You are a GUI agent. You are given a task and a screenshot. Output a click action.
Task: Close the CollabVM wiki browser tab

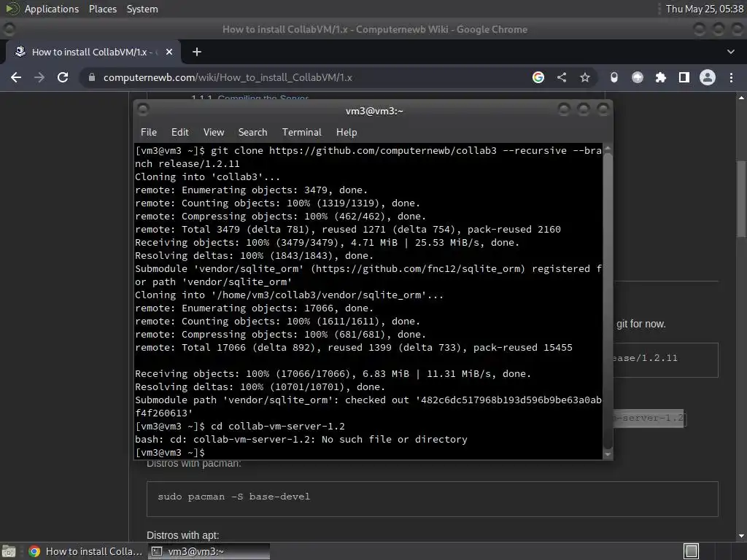[x=169, y=52]
